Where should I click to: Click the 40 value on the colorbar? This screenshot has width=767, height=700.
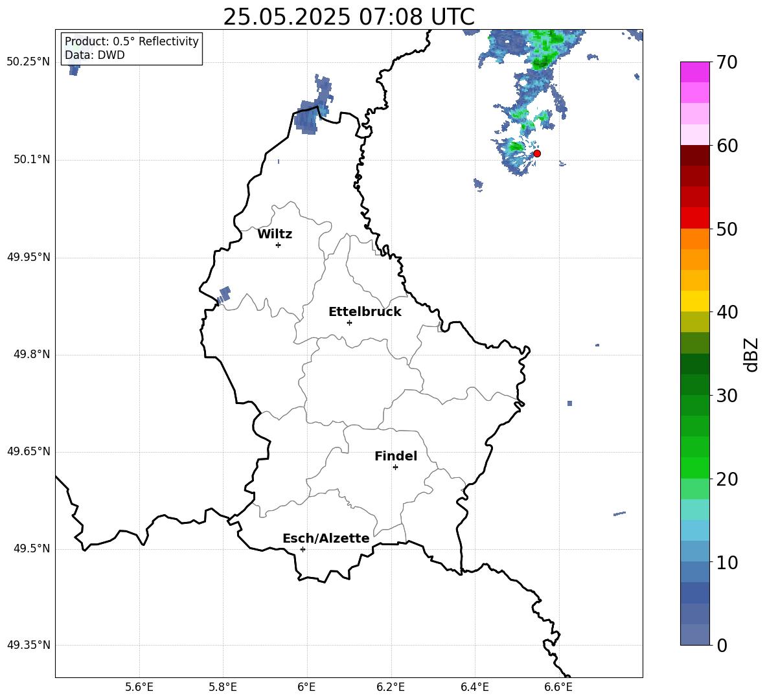click(727, 312)
